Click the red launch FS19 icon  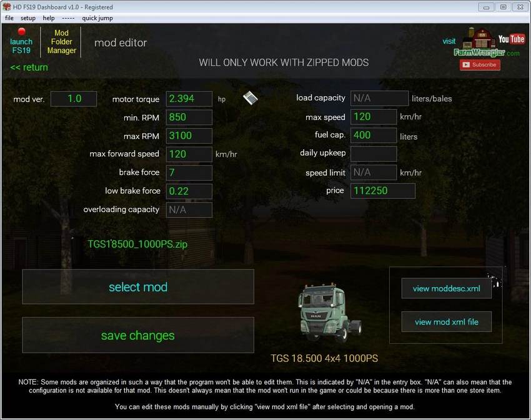pyautogui.click(x=21, y=32)
